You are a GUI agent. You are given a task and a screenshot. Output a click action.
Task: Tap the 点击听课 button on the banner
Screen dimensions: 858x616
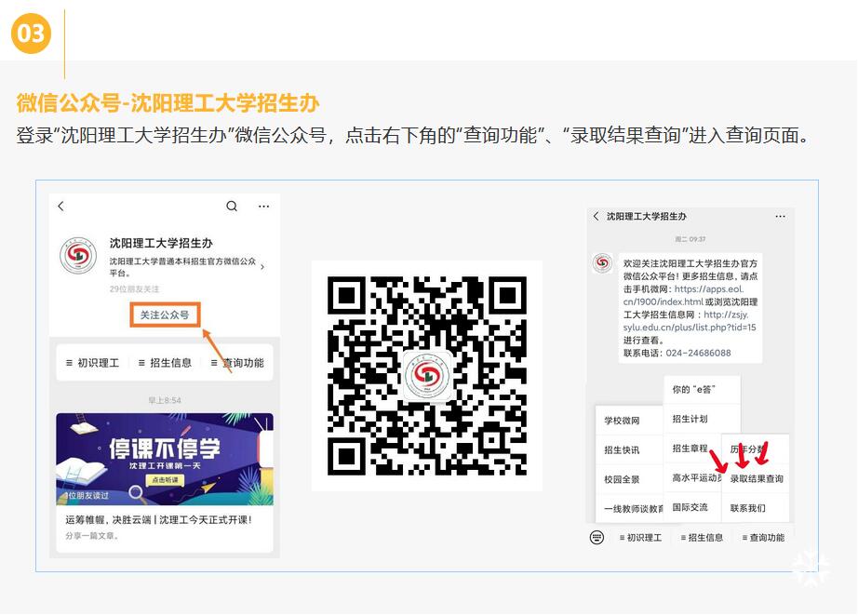[165, 480]
